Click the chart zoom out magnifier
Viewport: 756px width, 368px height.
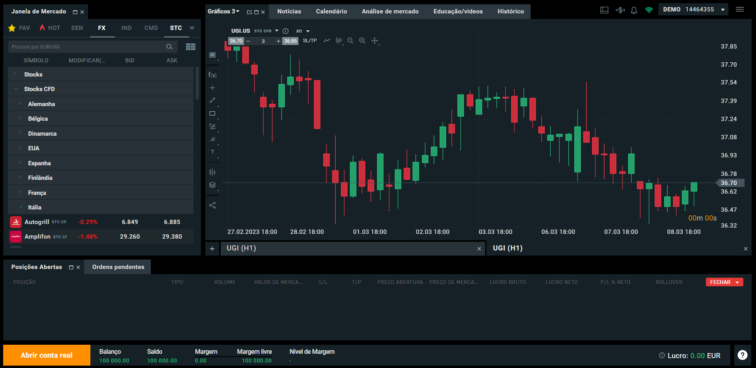350,41
